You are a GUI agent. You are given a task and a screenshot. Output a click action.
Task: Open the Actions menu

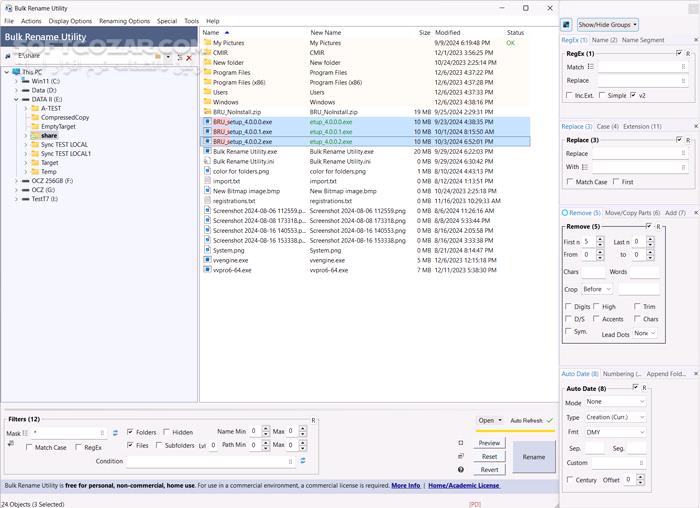point(31,21)
